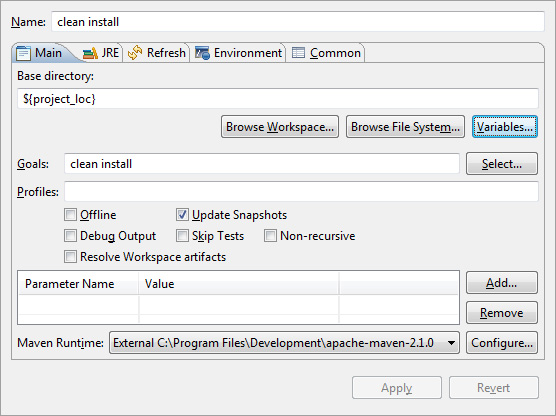Click the Common tab table icon

point(298,53)
